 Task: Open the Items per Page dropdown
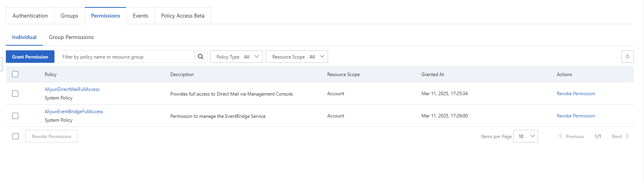point(525,136)
